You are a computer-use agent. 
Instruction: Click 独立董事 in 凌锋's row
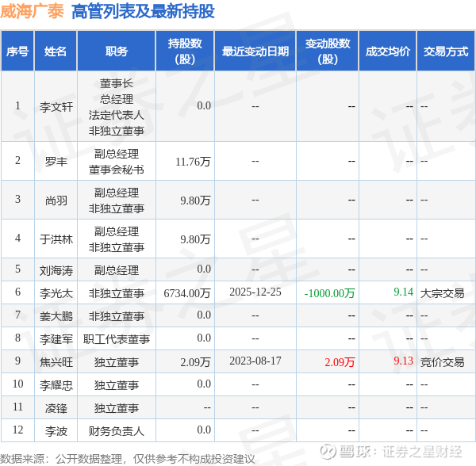(117, 408)
